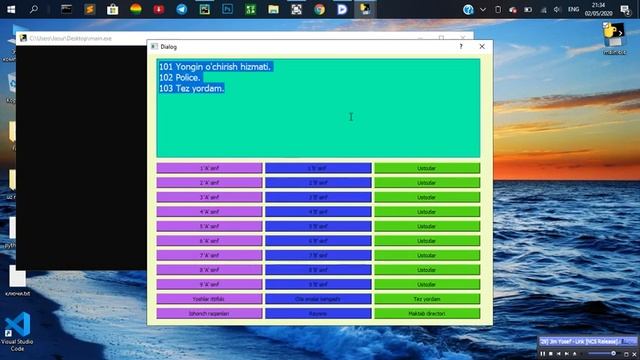Click the Dialog window help question mark
This screenshot has width=640, height=360.
point(461,47)
